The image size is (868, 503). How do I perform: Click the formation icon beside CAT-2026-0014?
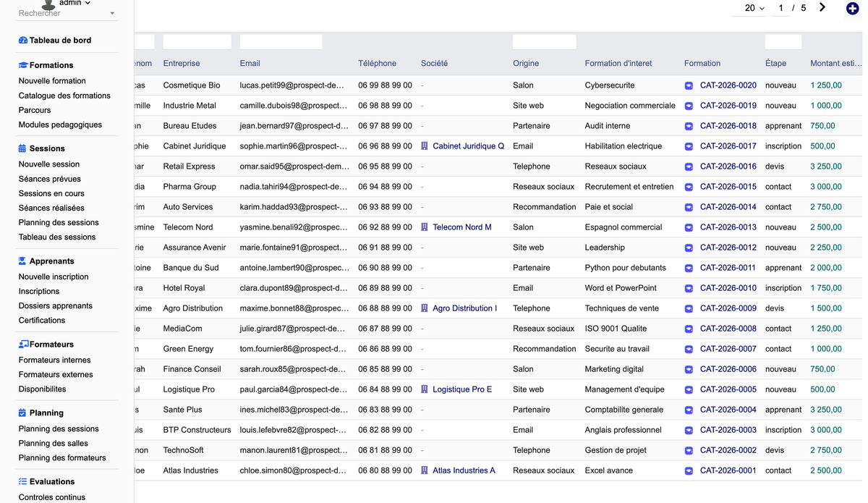[689, 207]
